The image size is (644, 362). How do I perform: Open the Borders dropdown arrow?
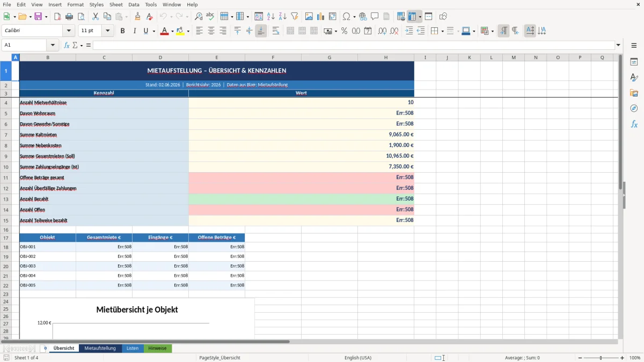pyautogui.click(x=442, y=31)
